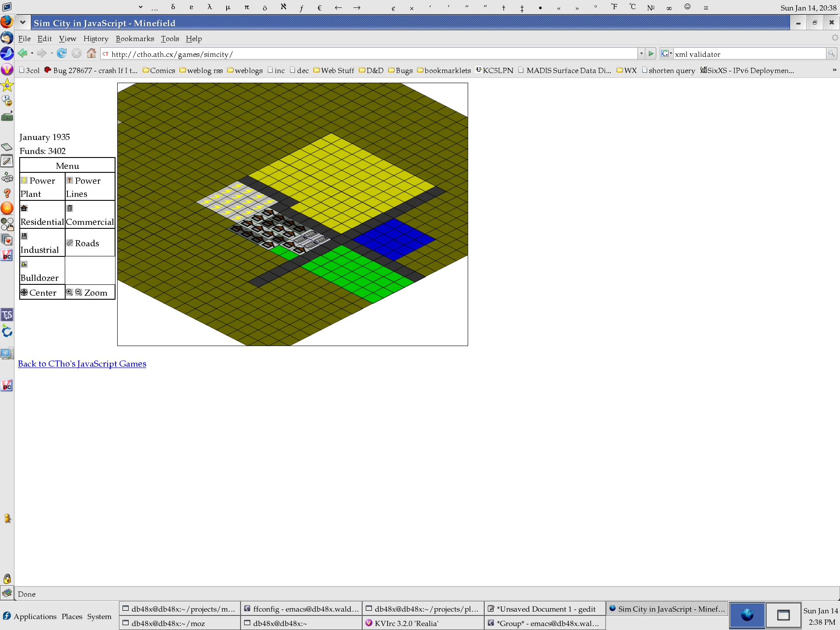
Task: Click the xml validator search field
Action: pos(749,54)
